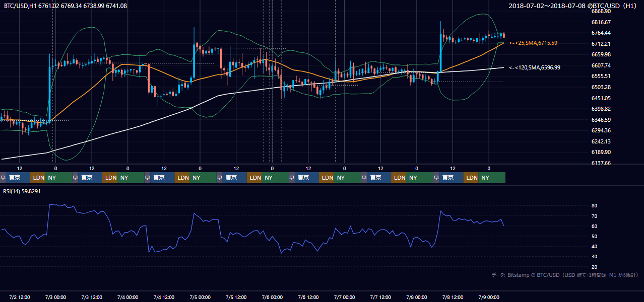Pick the 7/7 12:00 time axis label
This screenshot has width=644, height=302.
click(381, 297)
